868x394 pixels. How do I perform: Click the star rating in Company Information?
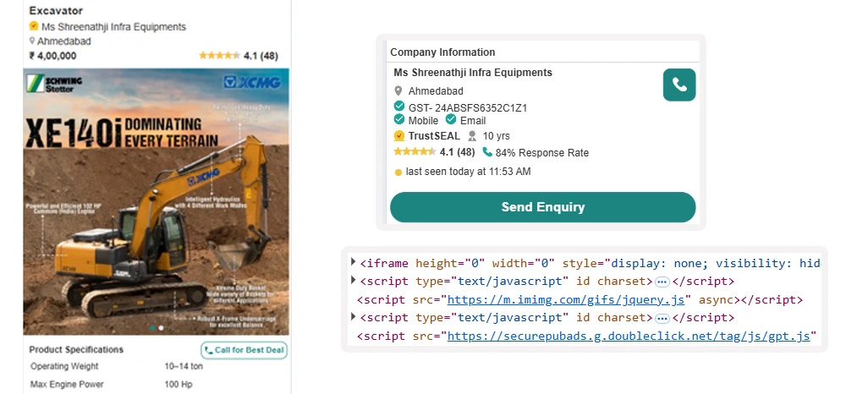point(415,152)
